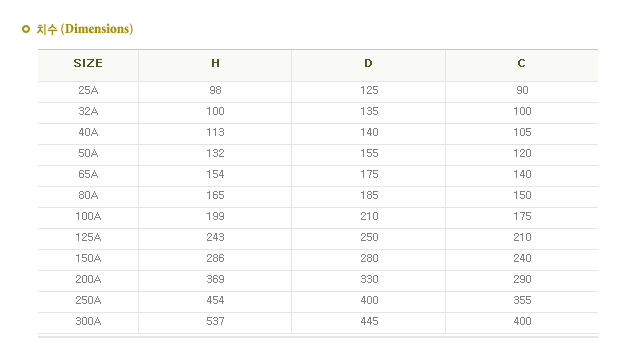Click the circle bullet icon beside Dimensions heading
The height and width of the screenshot is (362, 623).
[26, 29]
